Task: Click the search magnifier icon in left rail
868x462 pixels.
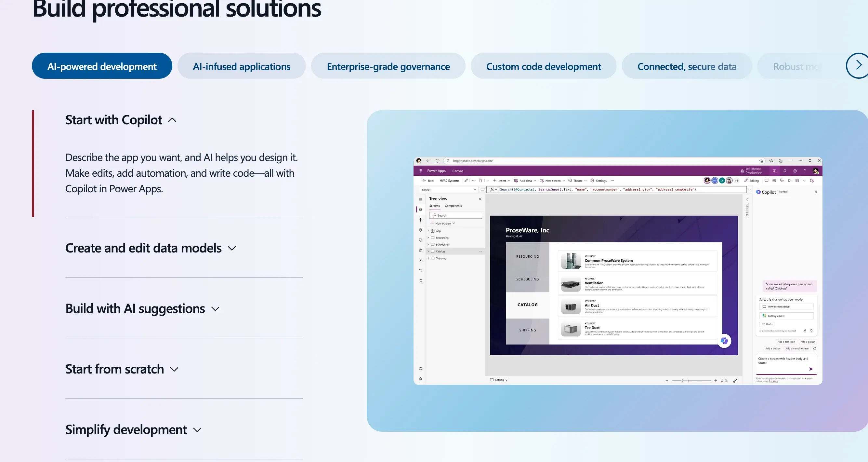Action: [420, 281]
